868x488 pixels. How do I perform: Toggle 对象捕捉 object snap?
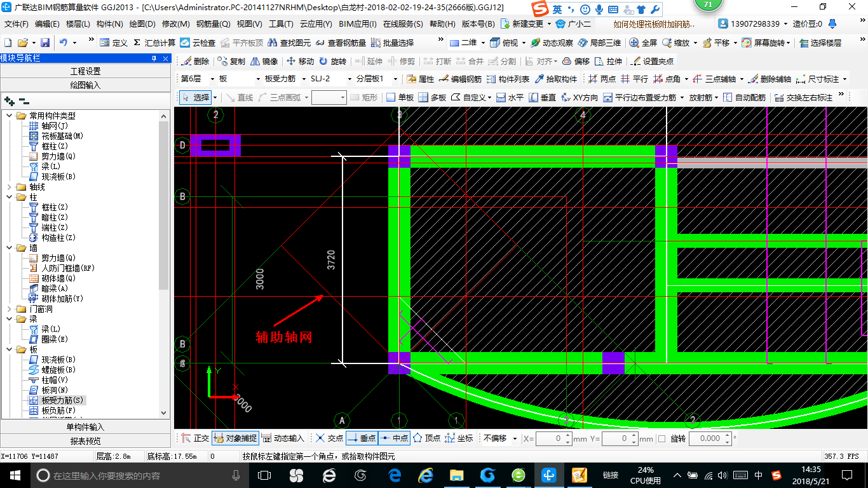[x=235, y=438]
